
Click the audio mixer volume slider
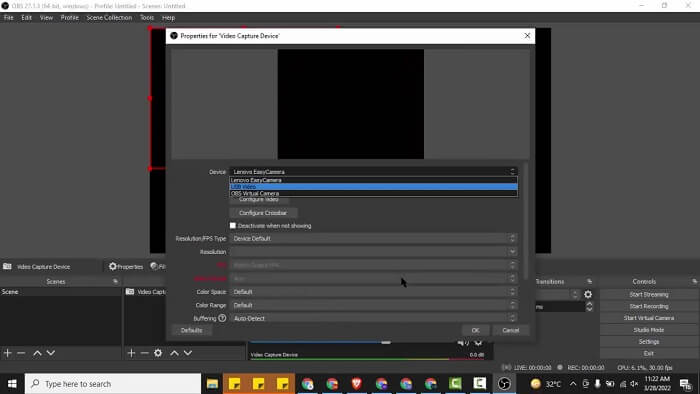[x=386, y=342]
